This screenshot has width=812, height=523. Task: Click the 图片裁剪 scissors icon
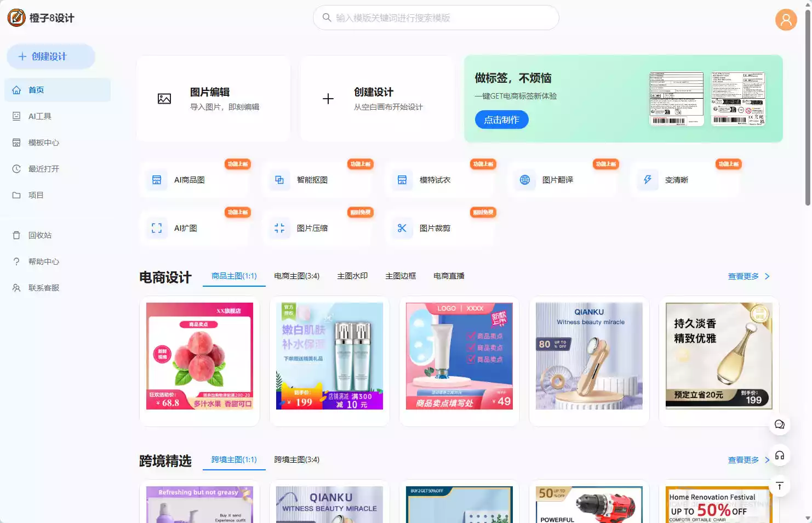402,228
